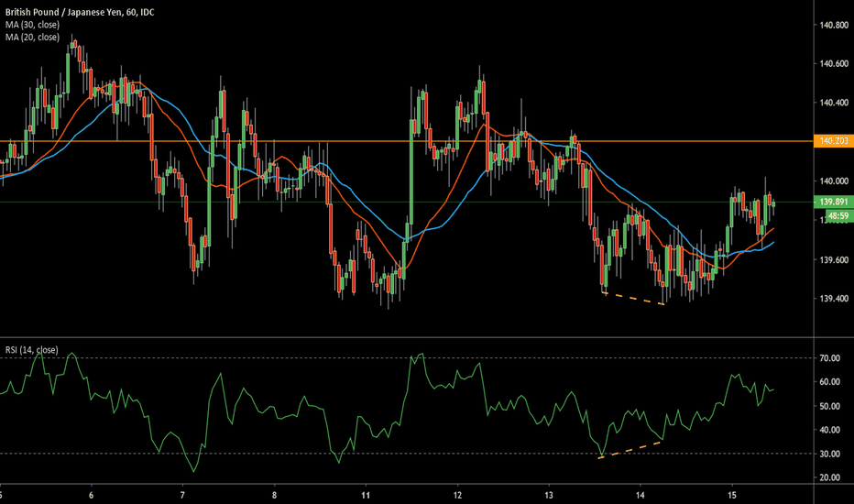Select the MA (20, close) indicator legend

31,37
